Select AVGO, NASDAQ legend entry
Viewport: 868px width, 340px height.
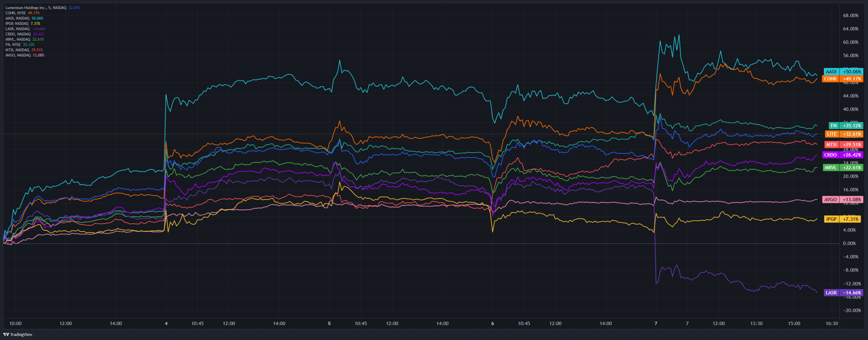(25, 55)
